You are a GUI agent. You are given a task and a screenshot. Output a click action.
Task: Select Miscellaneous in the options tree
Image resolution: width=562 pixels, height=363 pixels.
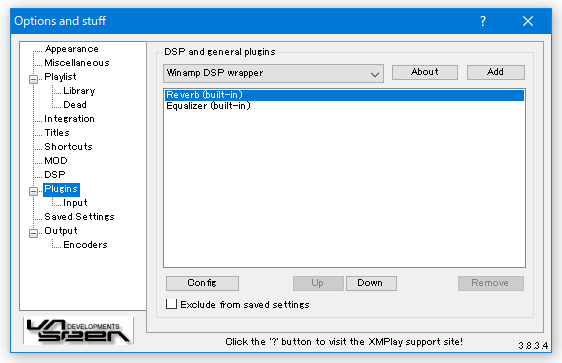[x=77, y=63]
